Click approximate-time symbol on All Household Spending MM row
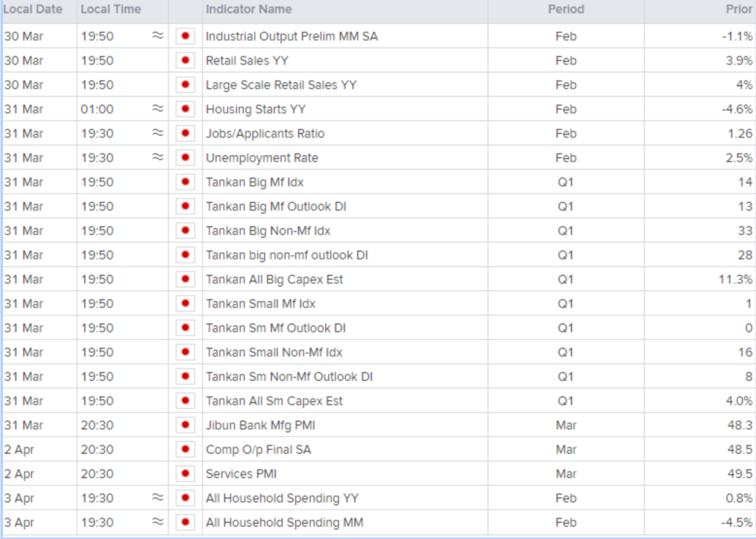Image resolution: width=756 pixels, height=539 pixels. tap(158, 522)
